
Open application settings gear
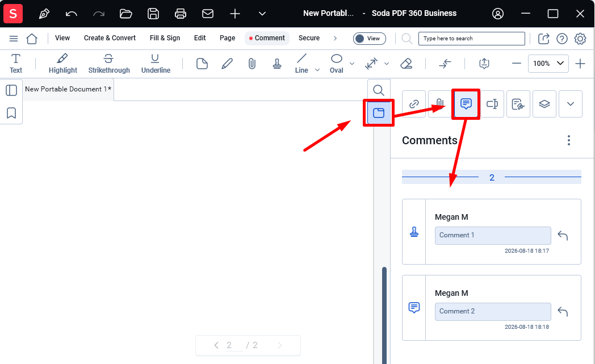(580, 39)
